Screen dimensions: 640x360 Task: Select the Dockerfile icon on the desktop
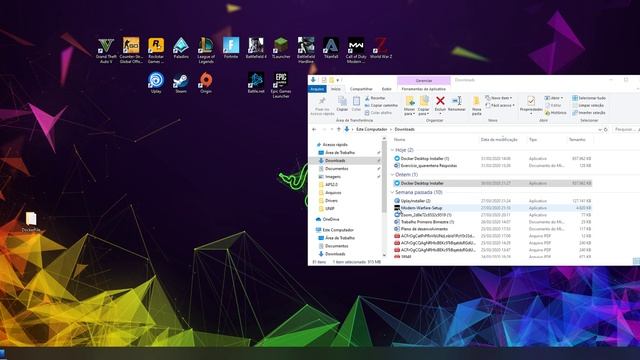[31, 222]
